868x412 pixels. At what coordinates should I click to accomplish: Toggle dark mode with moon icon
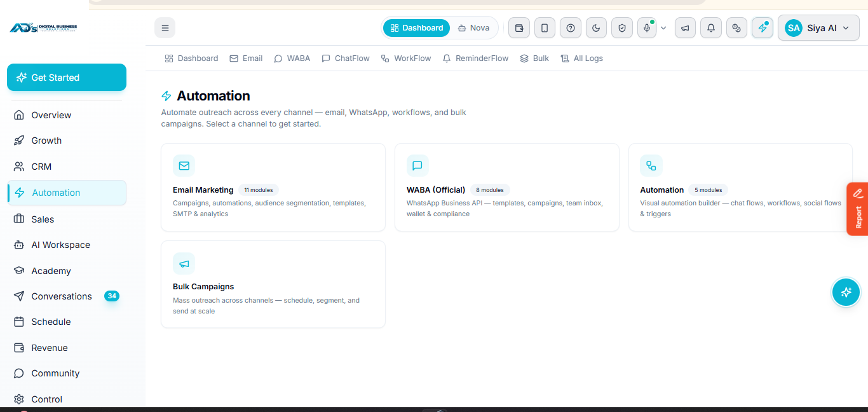tap(596, 28)
